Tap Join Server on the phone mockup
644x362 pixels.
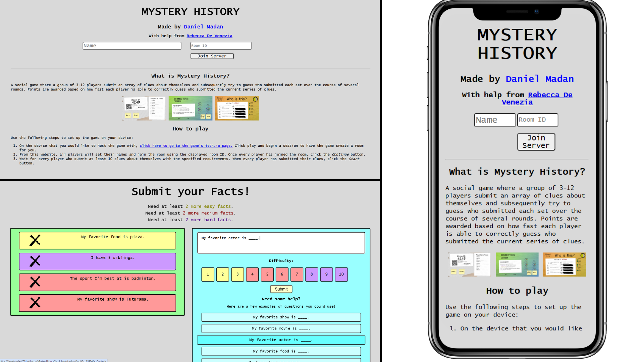click(536, 142)
